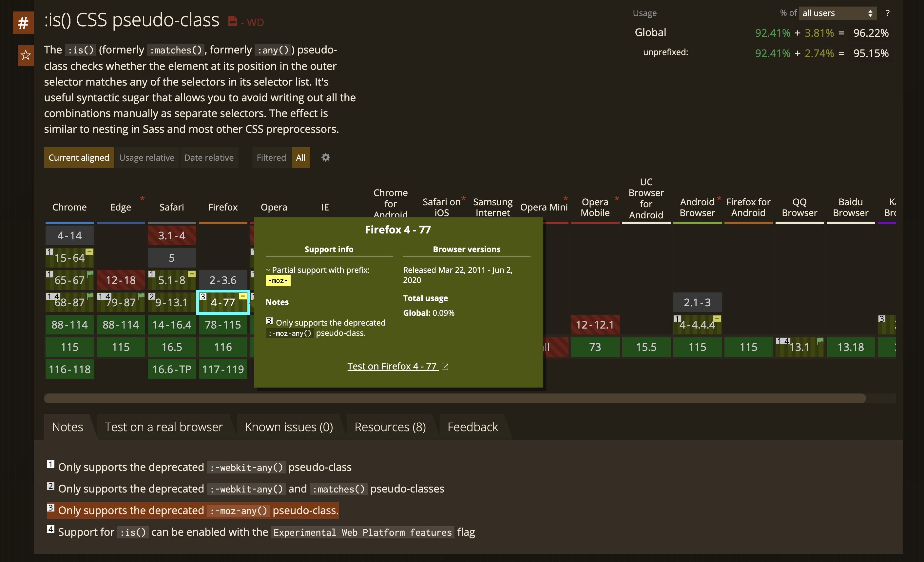Image resolution: width=924 pixels, height=562 pixels.
Task: Select the Opera Mobile 73 cell
Action: tap(595, 347)
